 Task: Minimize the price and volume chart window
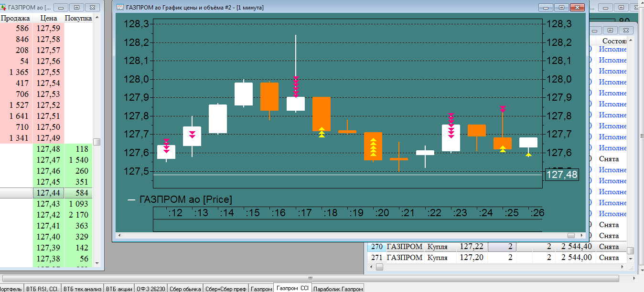click(x=546, y=7)
